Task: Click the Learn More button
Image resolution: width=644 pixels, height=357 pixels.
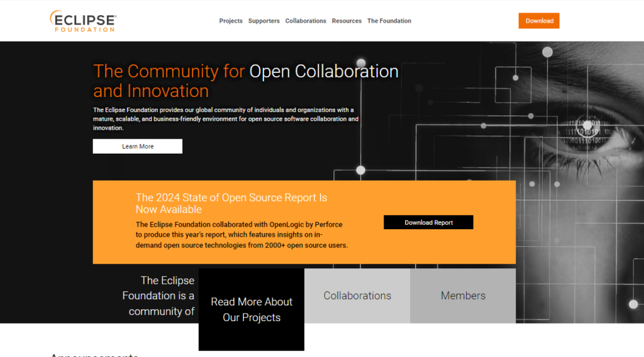Action: click(138, 147)
